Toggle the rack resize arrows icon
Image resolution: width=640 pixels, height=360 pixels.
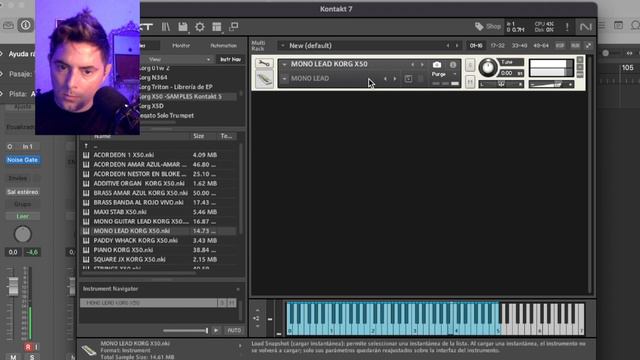click(x=588, y=46)
